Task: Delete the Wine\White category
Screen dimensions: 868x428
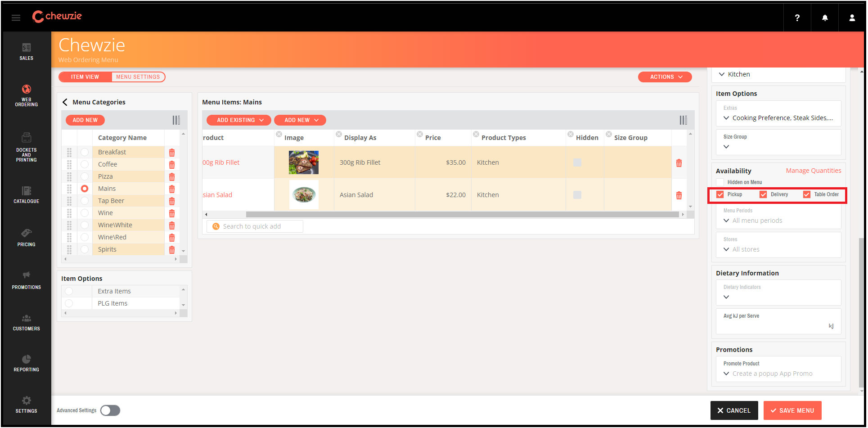Action: pyautogui.click(x=172, y=225)
